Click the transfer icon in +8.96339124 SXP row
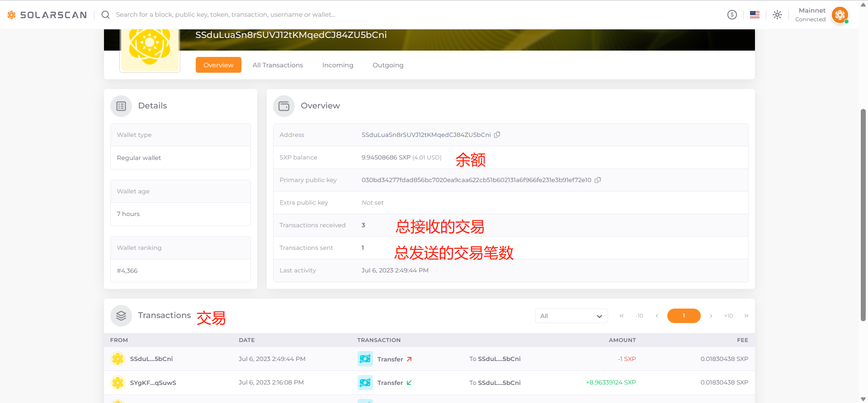 coord(365,383)
